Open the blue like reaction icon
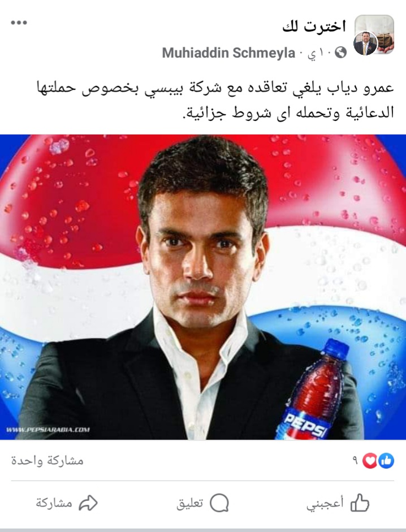The height and width of the screenshot is (532, 406). 386,460
